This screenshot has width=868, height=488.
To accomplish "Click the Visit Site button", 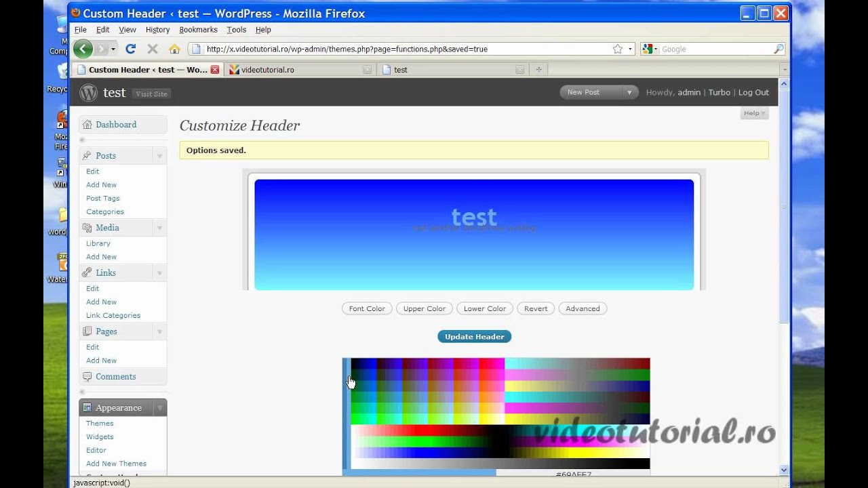I will [151, 94].
